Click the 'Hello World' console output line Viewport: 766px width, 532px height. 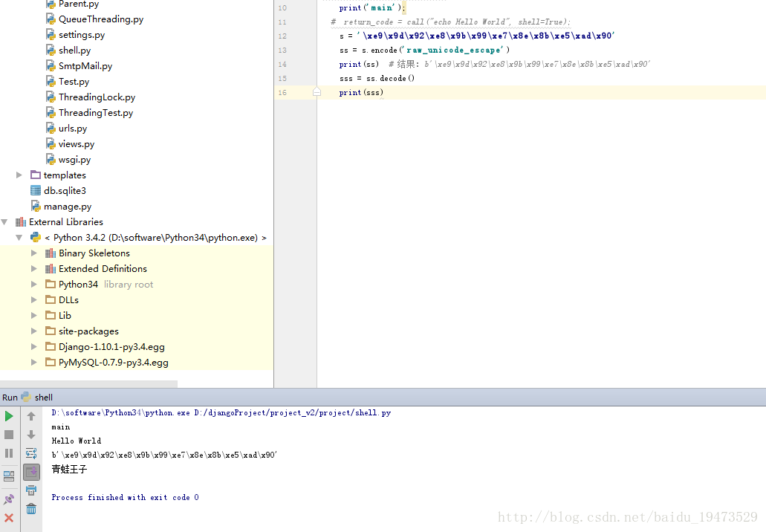coord(77,441)
